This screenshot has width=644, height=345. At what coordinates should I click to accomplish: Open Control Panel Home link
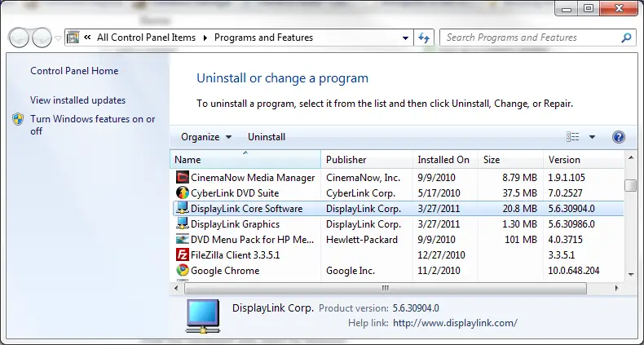(x=74, y=71)
